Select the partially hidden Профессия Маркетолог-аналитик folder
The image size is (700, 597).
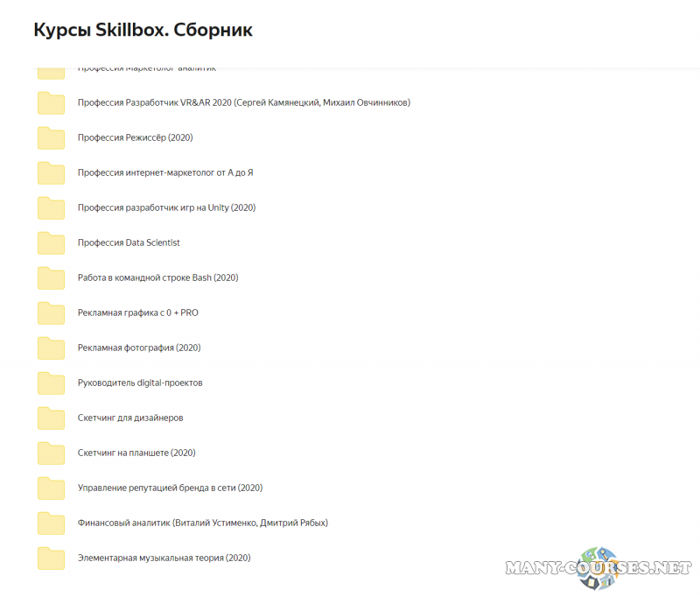pos(146,69)
